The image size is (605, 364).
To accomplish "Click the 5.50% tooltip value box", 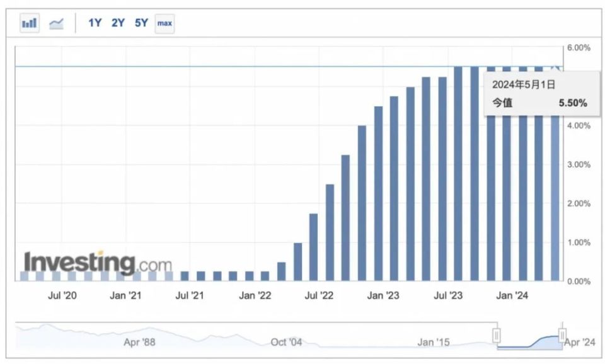I will [x=542, y=94].
